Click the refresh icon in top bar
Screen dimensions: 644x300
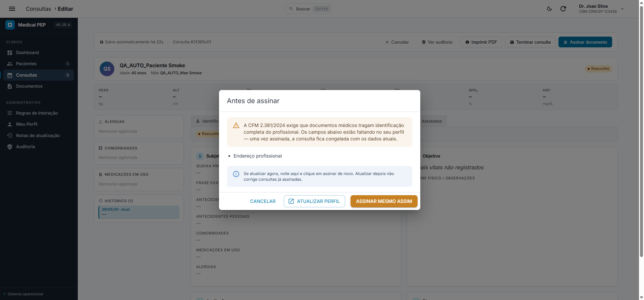[x=563, y=9]
